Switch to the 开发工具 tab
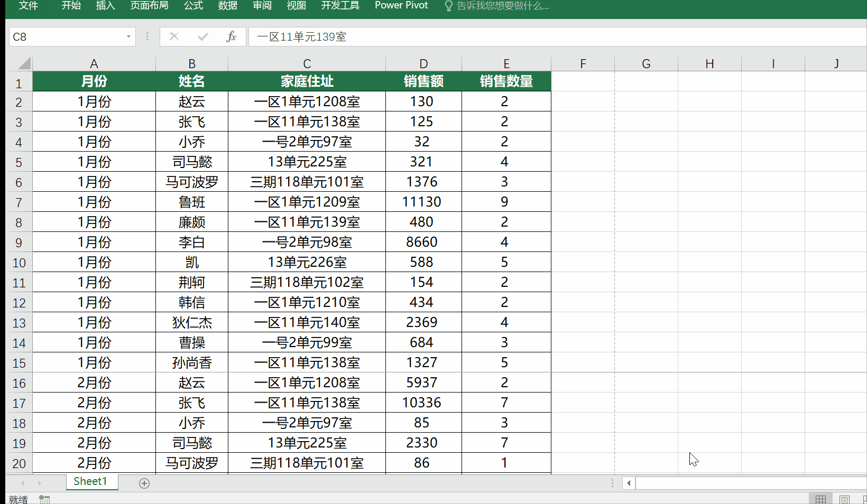 [340, 6]
